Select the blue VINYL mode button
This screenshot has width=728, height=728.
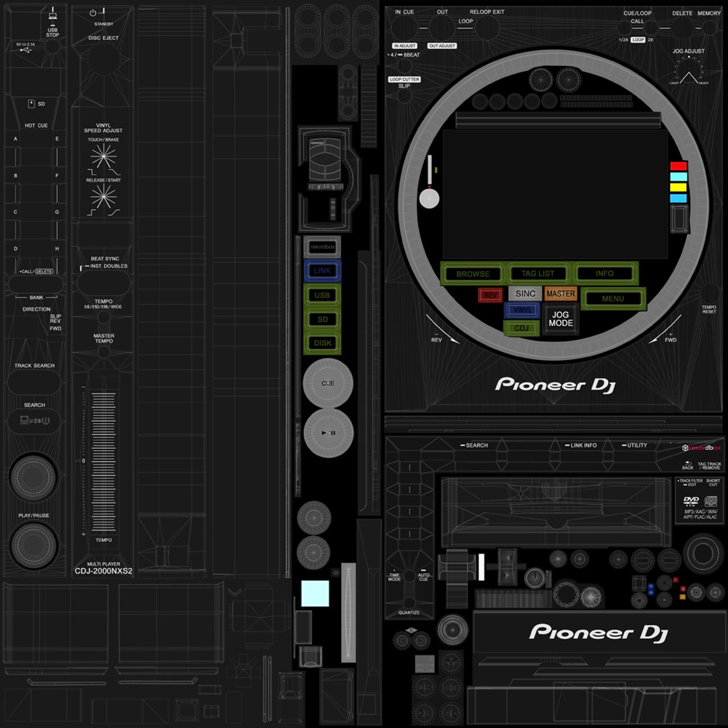522,310
